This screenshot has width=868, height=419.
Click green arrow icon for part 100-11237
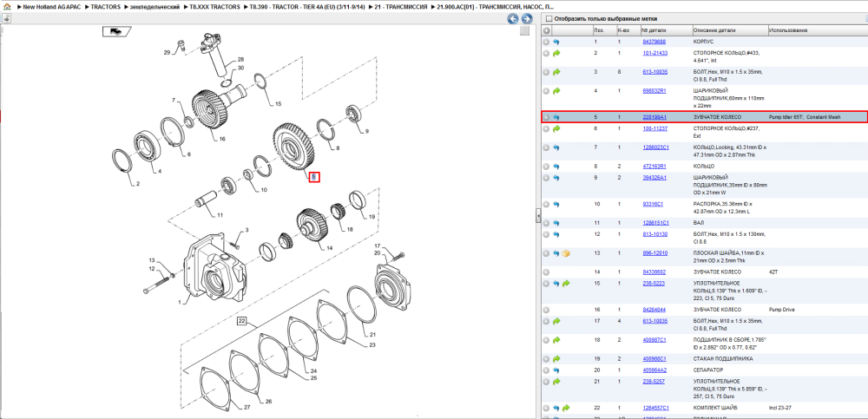tap(556, 128)
